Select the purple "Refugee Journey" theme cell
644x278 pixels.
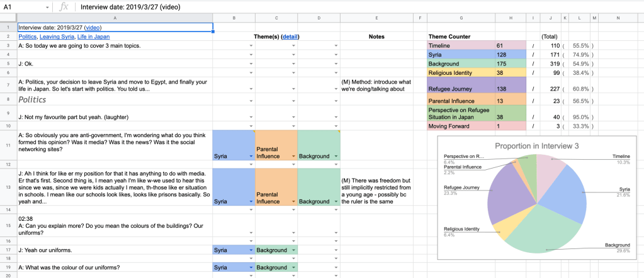[461, 89]
